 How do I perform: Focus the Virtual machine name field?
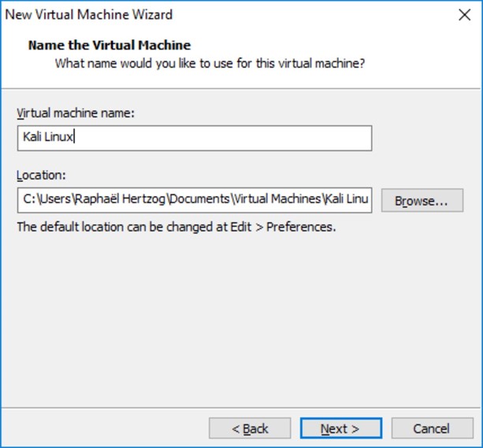[x=194, y=138]
